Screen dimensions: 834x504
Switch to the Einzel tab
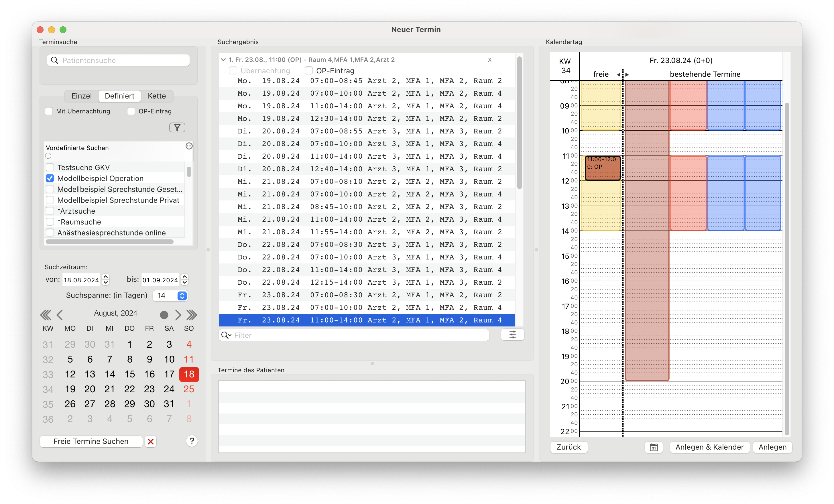point(82,96)
